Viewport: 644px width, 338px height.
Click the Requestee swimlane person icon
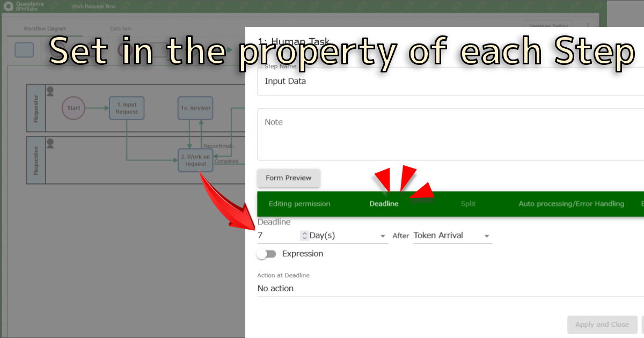50,143
